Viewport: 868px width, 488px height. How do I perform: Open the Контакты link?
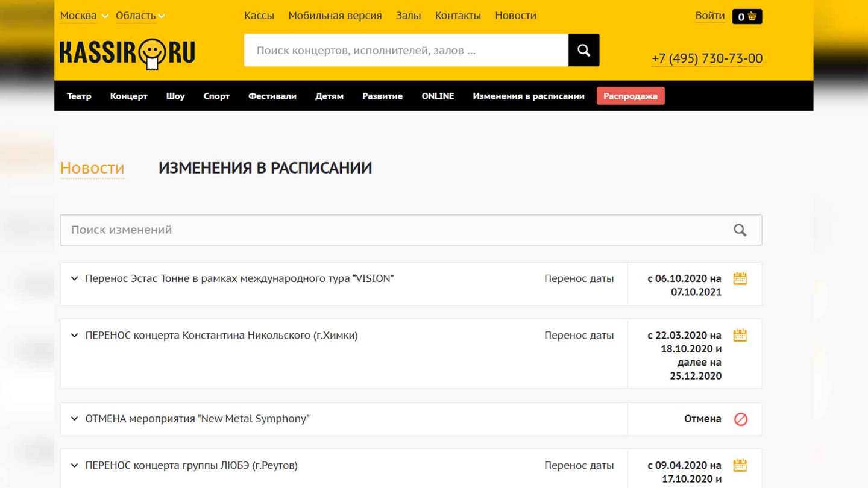pos(458,16)
